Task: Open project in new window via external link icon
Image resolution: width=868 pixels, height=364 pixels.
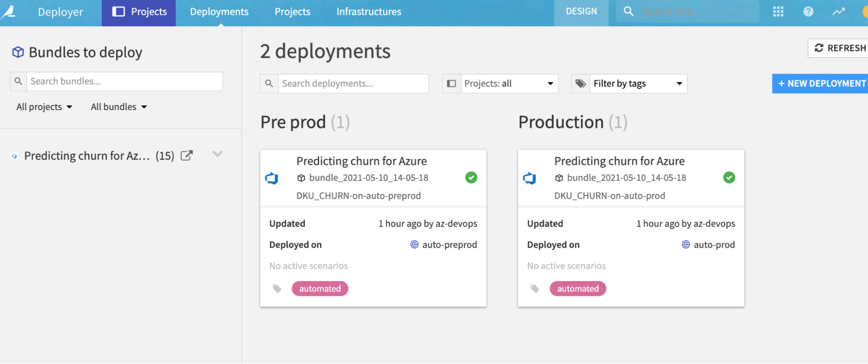Action: click(x=187, y=155)
